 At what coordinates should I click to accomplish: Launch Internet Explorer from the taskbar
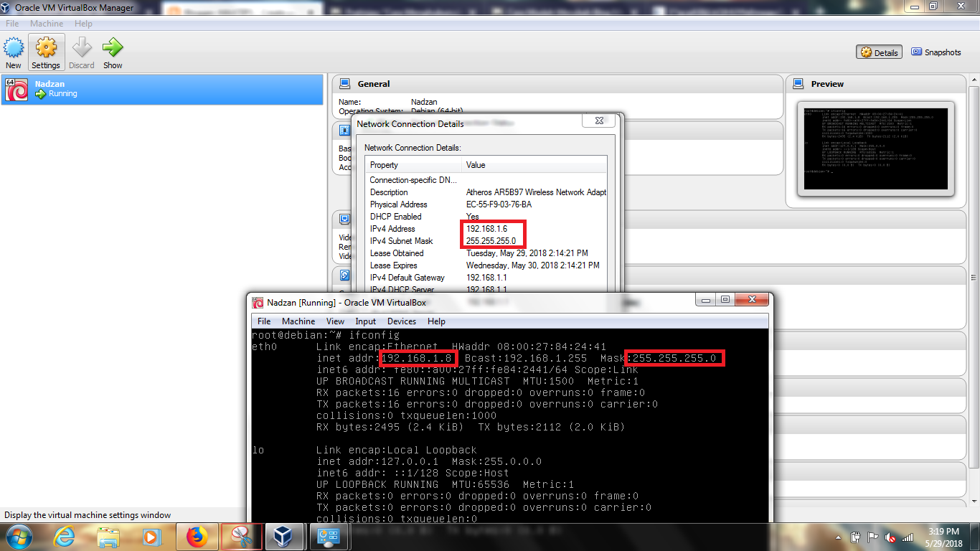65,537
